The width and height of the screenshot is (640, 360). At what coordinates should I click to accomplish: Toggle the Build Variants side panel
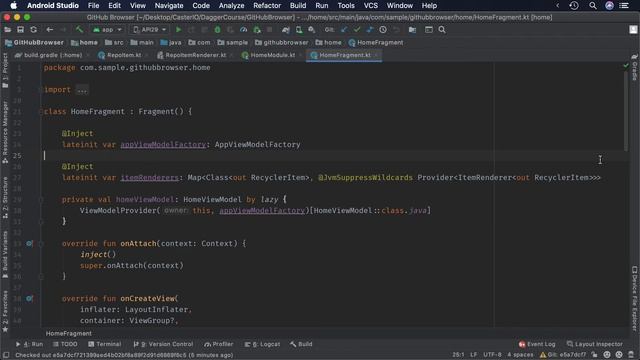click(5, 255)
